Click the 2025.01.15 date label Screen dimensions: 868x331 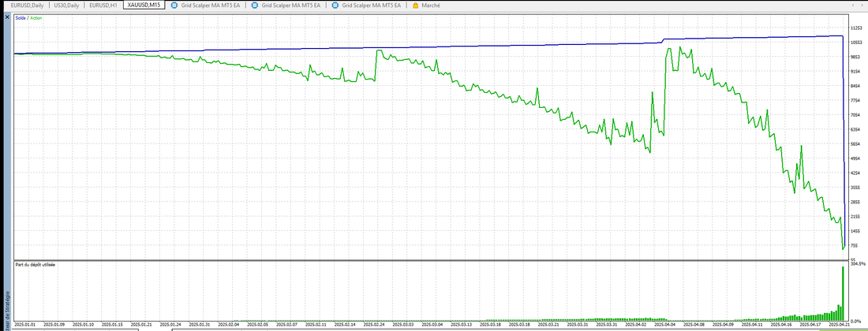click(x=112, y=325)
